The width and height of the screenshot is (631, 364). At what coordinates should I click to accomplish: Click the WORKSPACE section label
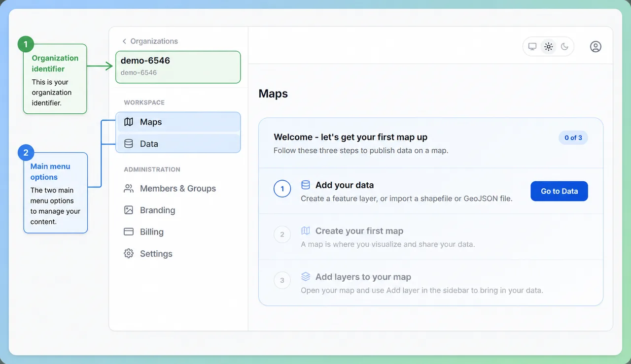[x=144, y=102]
